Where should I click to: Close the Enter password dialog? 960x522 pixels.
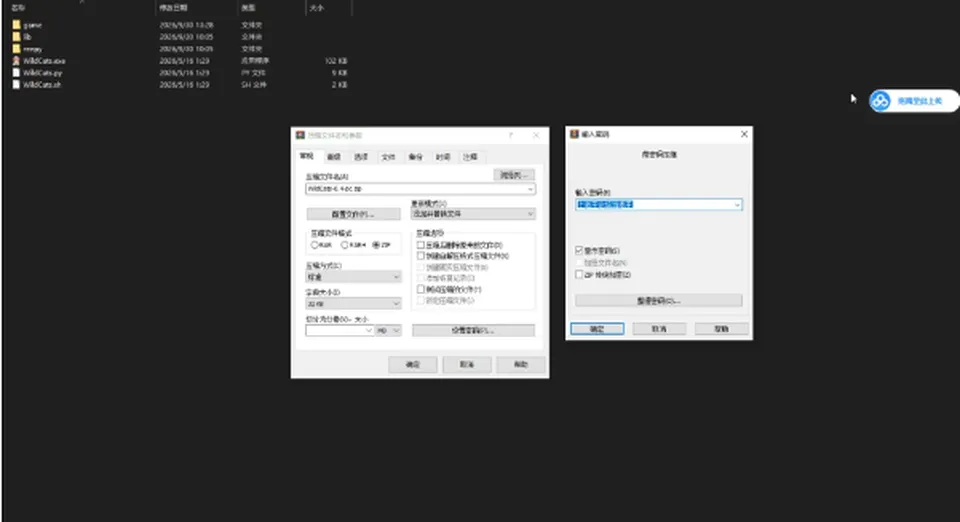coord(744,134)
